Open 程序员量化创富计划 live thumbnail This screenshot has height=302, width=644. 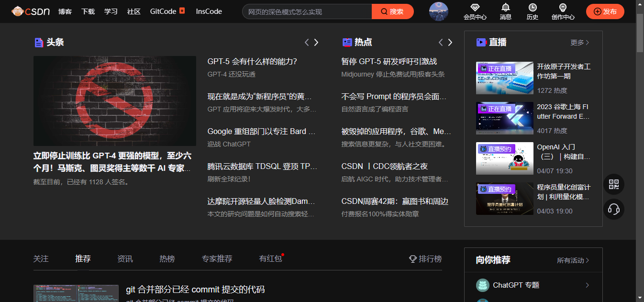[x=505, y=199]
